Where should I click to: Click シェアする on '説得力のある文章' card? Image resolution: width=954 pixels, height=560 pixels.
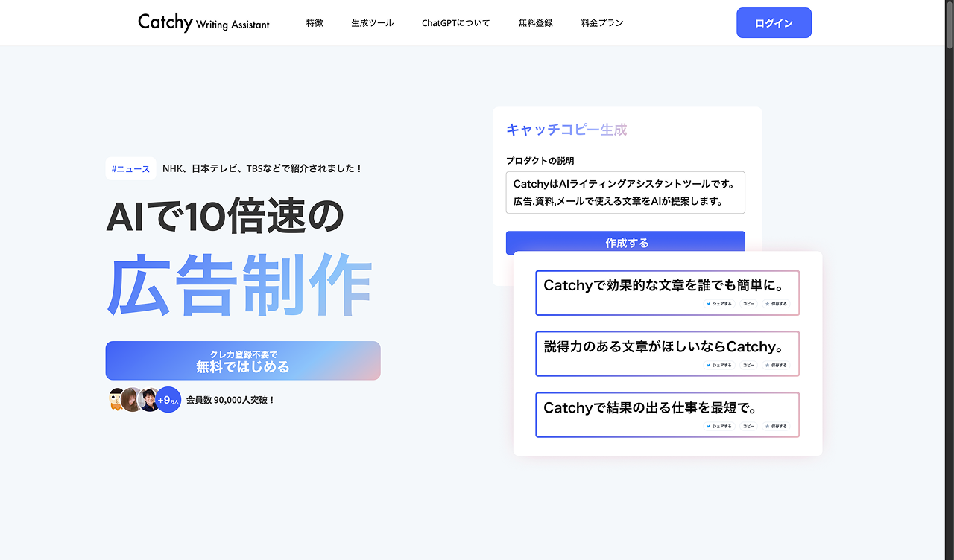pos(719,366)
